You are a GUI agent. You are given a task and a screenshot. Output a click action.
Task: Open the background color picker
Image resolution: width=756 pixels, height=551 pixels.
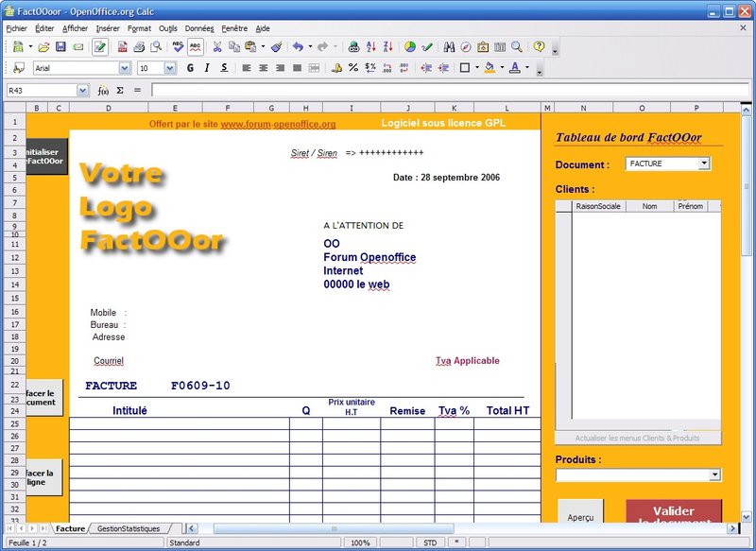pyautogui.click(x=490, y=68)
